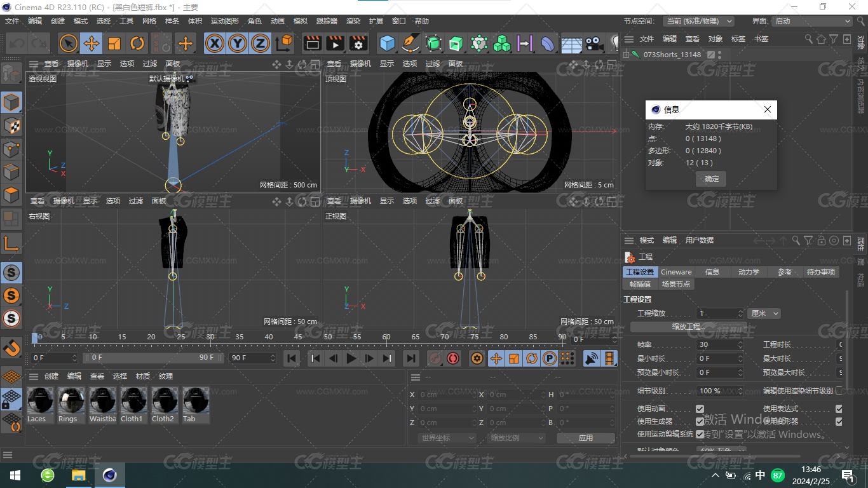Click frame 45 on timeline ruler

298,337
